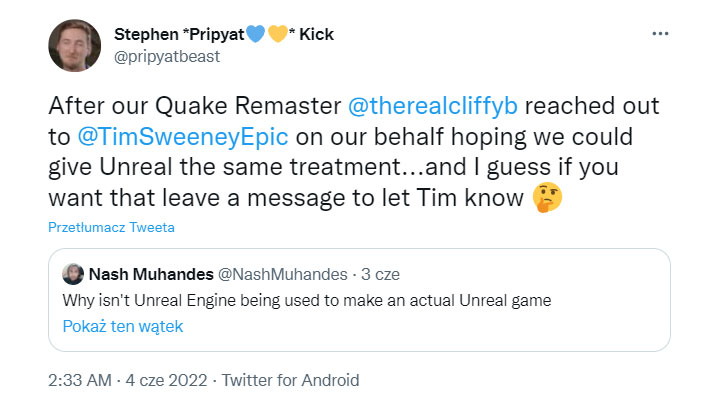Open the 2:33 AM timestamp link
The height and width of the screenshot is (405, 720).
[81, 380]
